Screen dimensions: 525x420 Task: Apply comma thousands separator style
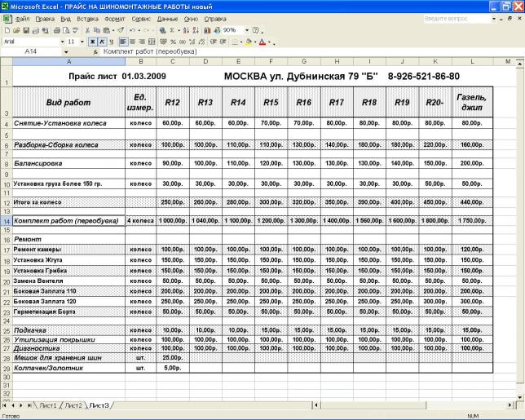[x=183, y=42]
